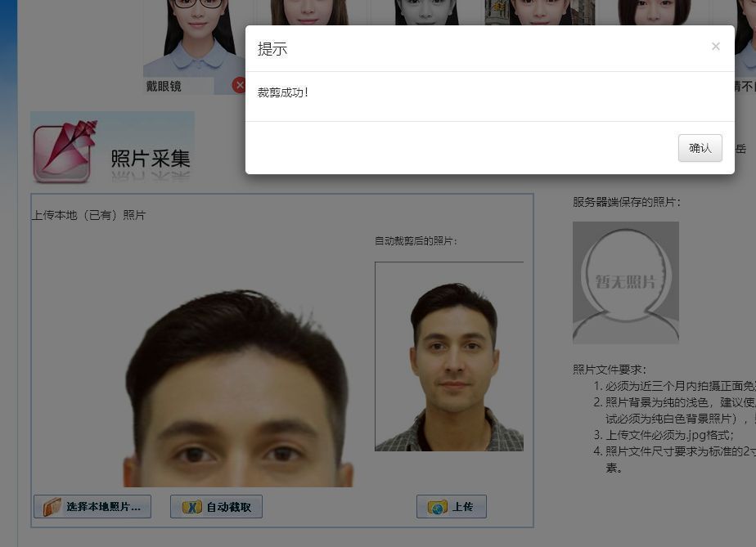The image size is (756, 547).
Task: Click the scissors icon on 自动截取 button
Action: [x=191, y=506]
